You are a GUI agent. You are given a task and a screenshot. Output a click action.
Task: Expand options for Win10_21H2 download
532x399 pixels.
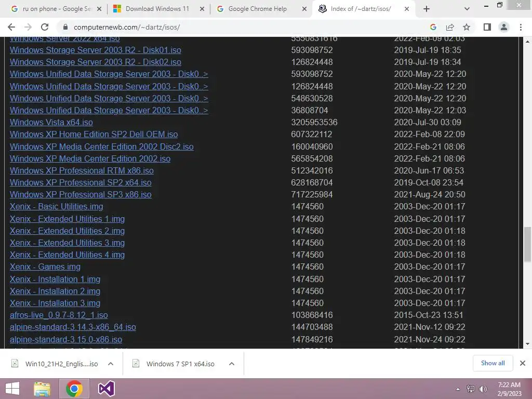click(111, 364)
